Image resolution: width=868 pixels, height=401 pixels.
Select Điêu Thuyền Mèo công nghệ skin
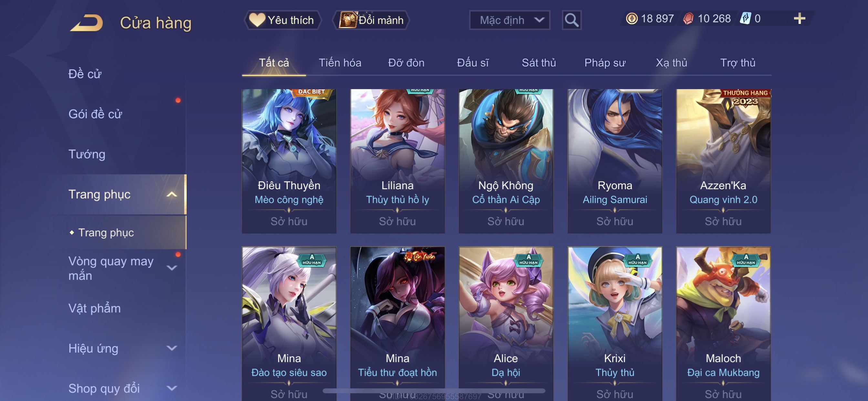click(289, 161)
